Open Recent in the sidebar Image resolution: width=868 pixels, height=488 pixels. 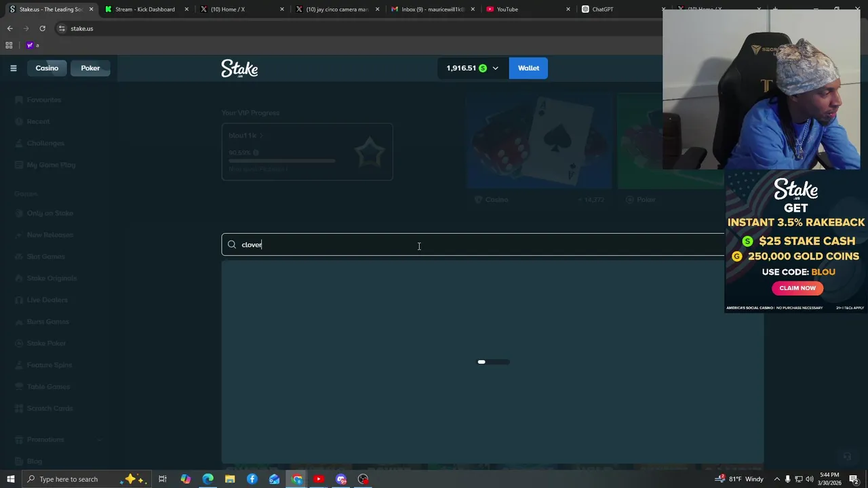[x=38, y=121]
